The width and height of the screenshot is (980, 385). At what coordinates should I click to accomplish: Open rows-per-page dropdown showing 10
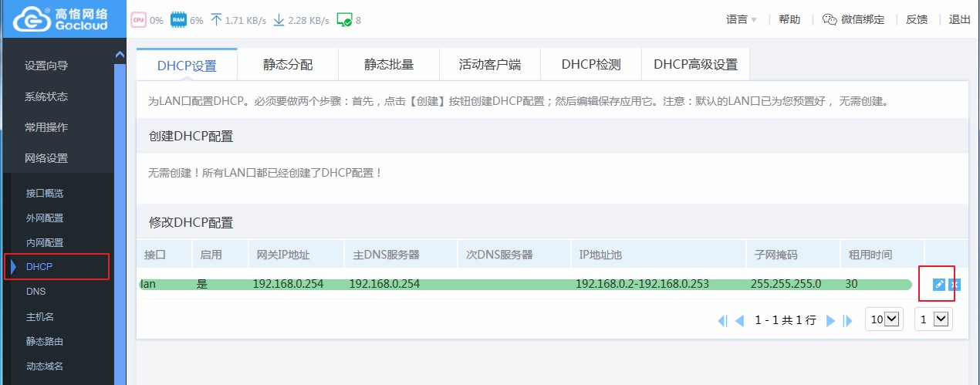point(885,319)
